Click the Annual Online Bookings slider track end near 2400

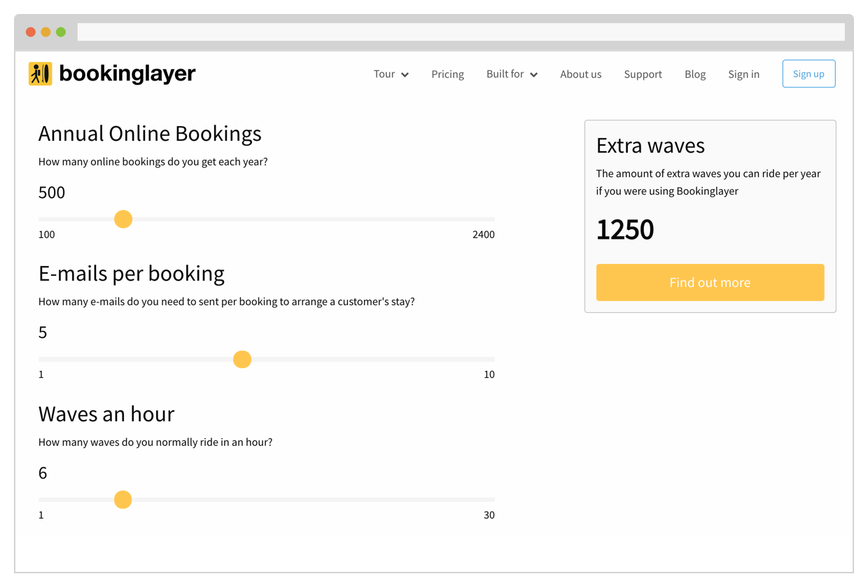click(x=490, y=219)
